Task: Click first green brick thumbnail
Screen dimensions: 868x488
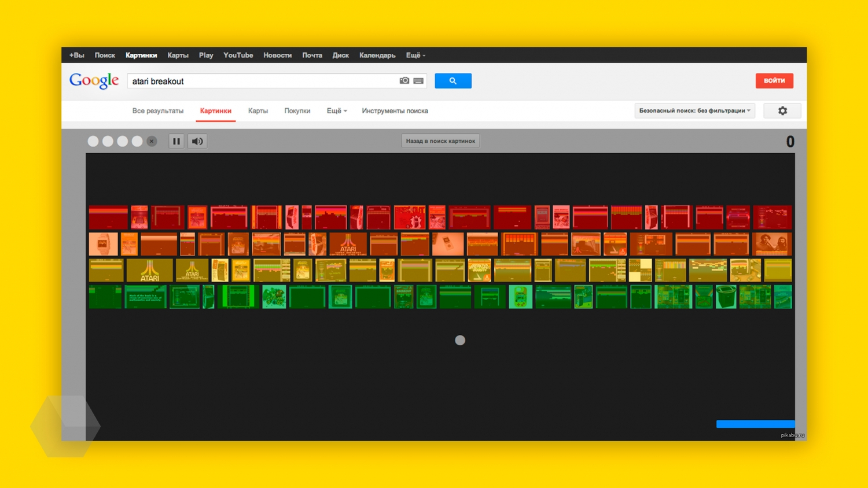Action: point(105,297)
